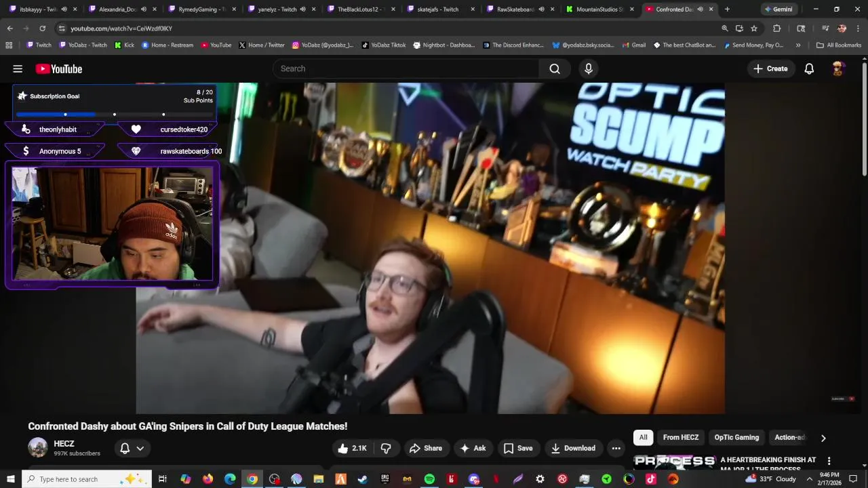Open a new browser tab
The image size is (868, 488).
[727, 9]
